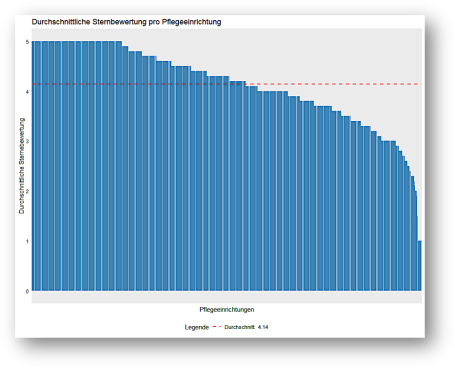The height and width of the screenshot is (368, 455).
Task: Click the last bar rated exactly 5
Action: pos(119,166)
